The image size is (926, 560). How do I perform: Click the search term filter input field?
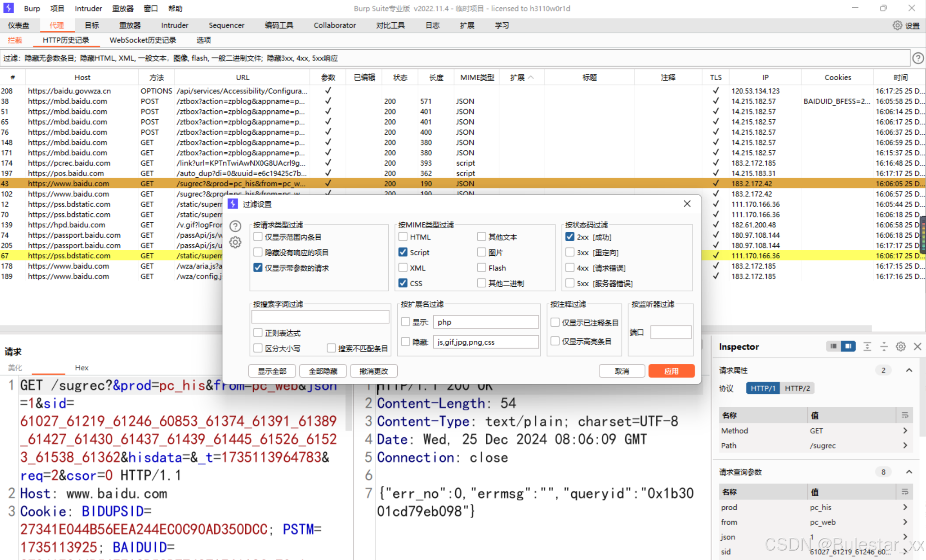click(x=320, y=317)
